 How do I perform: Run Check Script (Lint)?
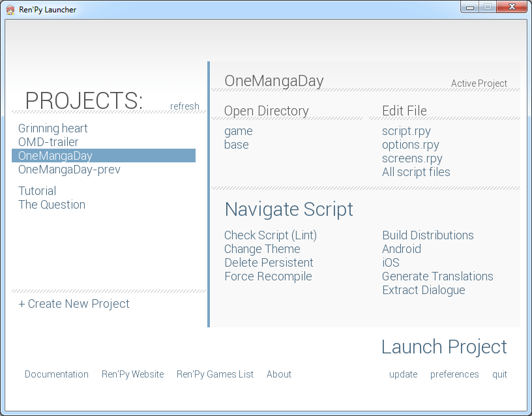271,235
